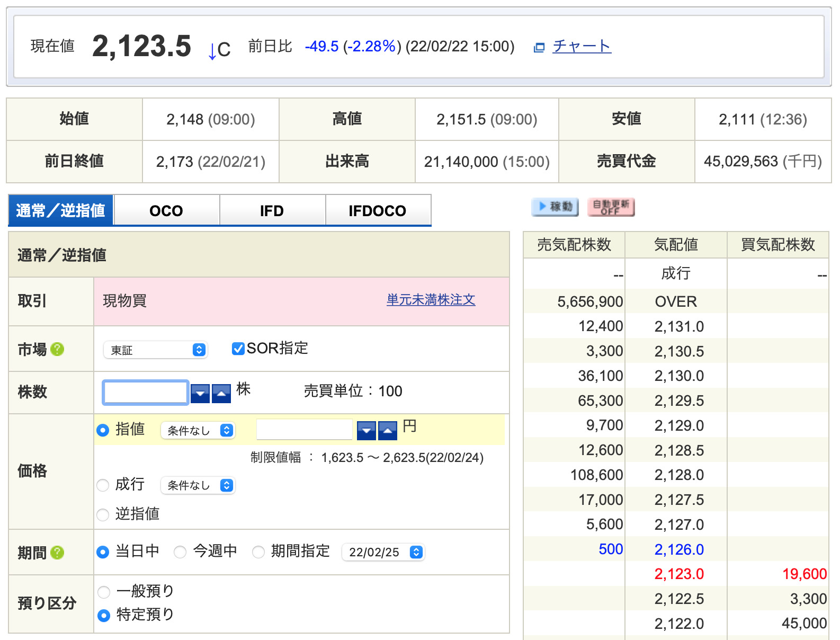Click the share quantity increase arrow

point(221,394)
